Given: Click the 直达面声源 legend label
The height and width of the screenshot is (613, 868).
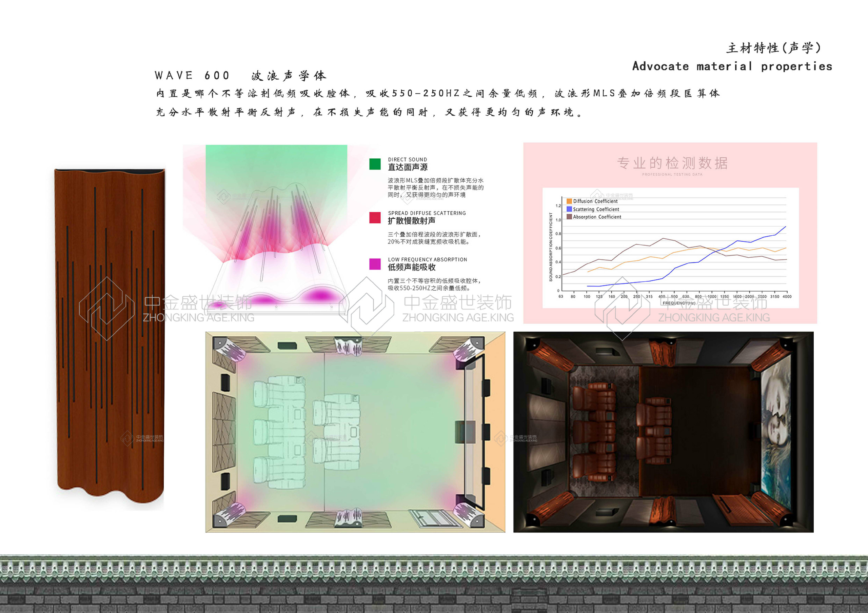Looking at the screenshot, I should click(408, 167).
